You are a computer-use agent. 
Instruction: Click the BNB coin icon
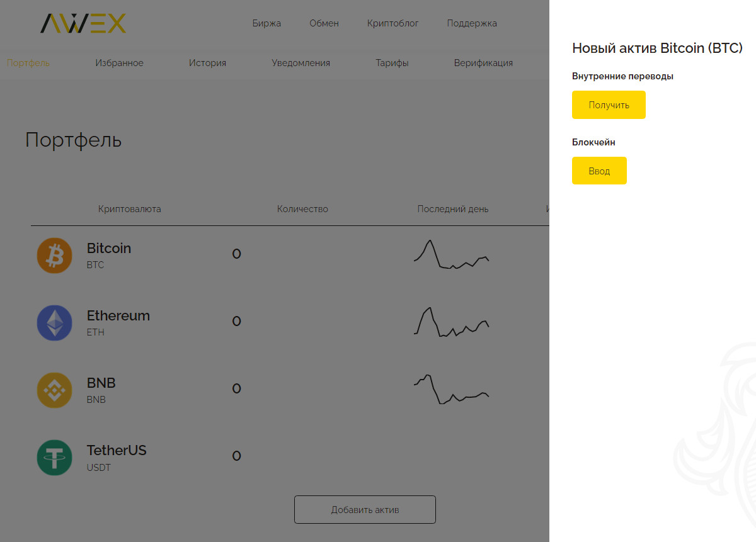(x=55, y=390)
